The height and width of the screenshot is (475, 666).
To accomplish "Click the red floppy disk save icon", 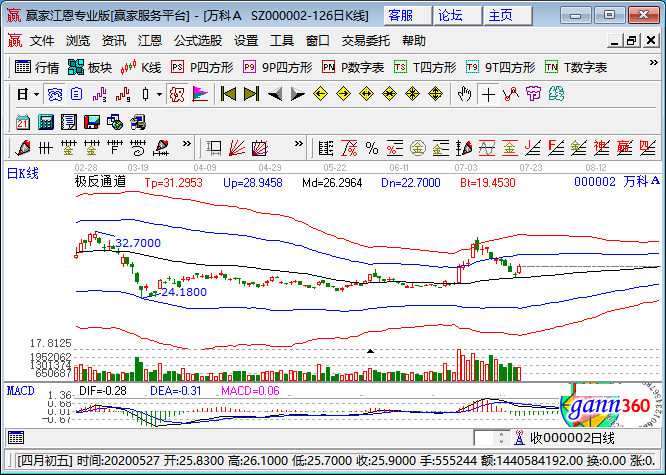I will tap(91, 122).
